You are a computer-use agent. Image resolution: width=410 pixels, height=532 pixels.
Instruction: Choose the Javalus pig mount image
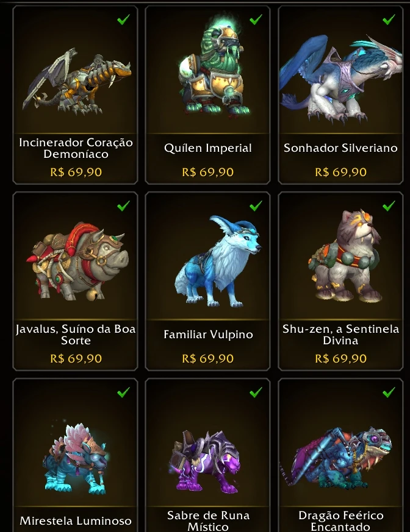[x=77, y=261]
